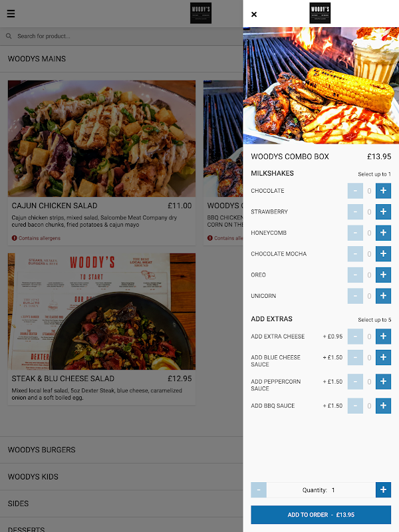The width and height of the screenshot is (399, 532).
Task: Increase Strawberry milkshake count
Action: (x=383, y=211)
